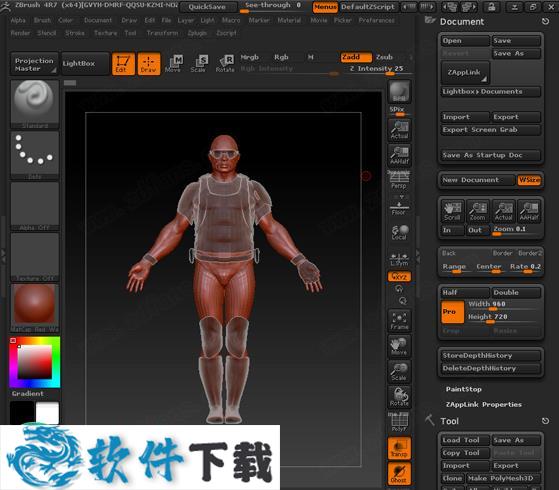Expand ZAppLink Properties section

(484, 404)
